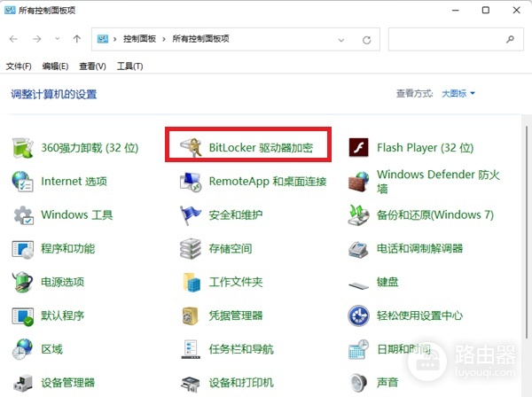Image resolution: width=532 pixels, height=397 pixels.
Task: Expand the breadcrumb chevron after 控制面板
Action: [164, 39]
